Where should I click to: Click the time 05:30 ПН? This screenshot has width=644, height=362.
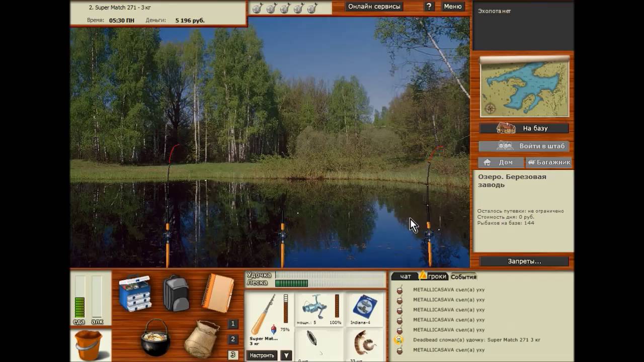click(121, 21)
